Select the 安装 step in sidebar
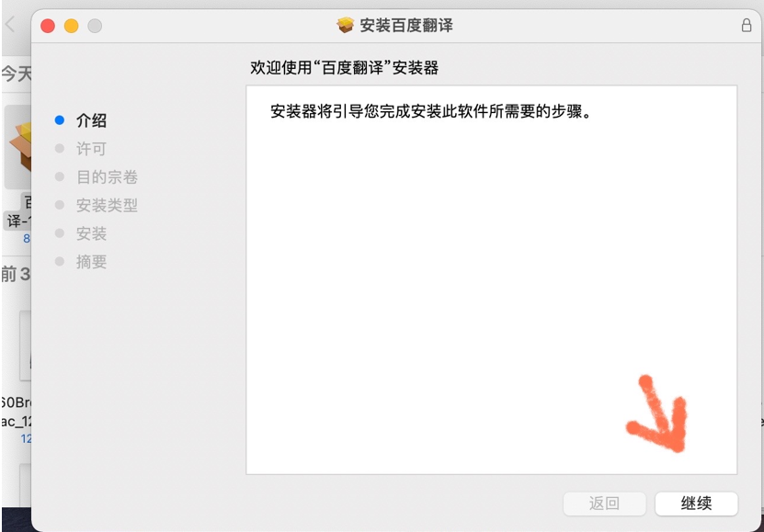Screen dimensions: 764x532 click(x=91, y=233)
